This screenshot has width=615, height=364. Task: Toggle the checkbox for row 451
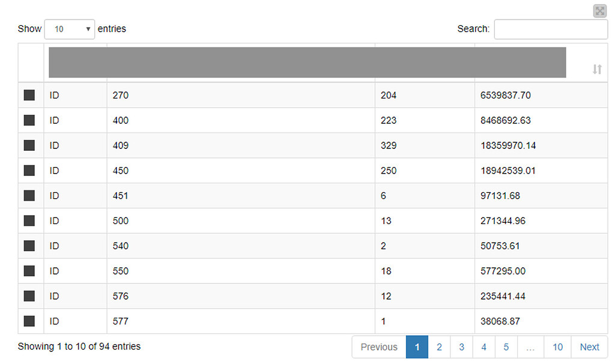coord(29,196)
